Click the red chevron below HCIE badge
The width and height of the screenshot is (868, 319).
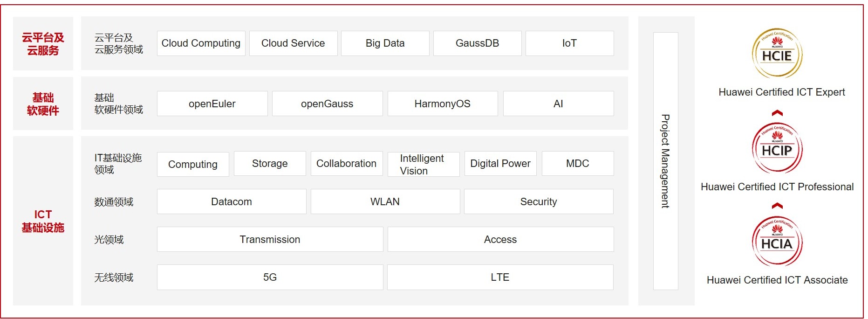point(777,113)
